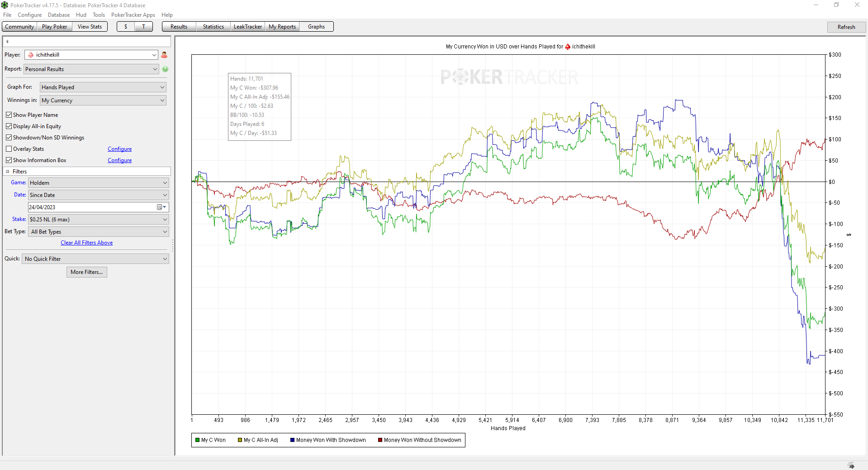Expand the Graph For dropdown
Screen dimensions: 868x470
[103, 87]
